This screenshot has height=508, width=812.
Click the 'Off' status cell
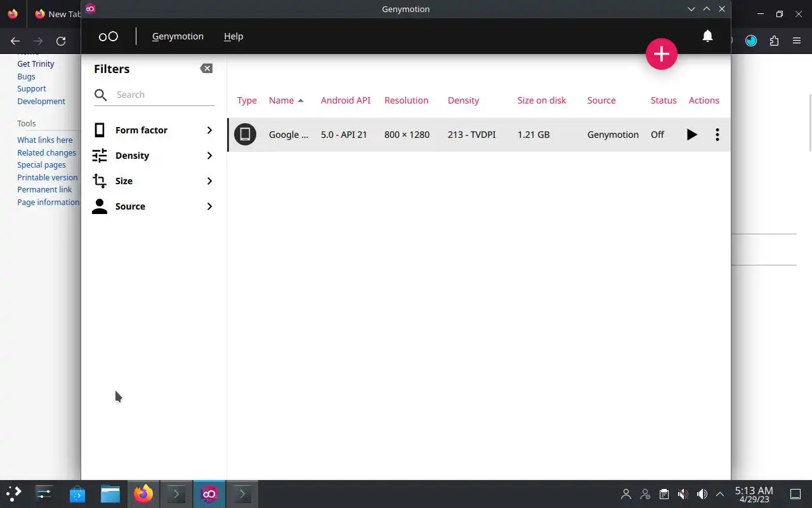coord(658,135)
